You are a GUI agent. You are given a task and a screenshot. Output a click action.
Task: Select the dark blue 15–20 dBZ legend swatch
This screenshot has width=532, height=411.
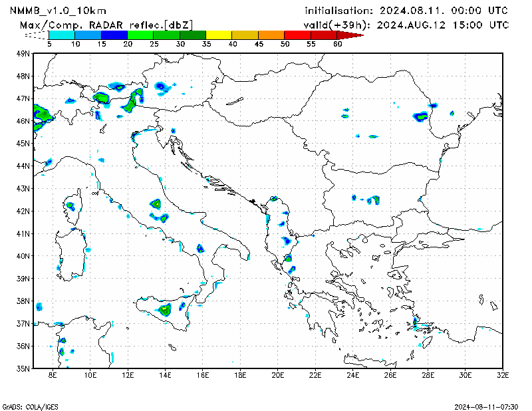[x=114, y=34]
